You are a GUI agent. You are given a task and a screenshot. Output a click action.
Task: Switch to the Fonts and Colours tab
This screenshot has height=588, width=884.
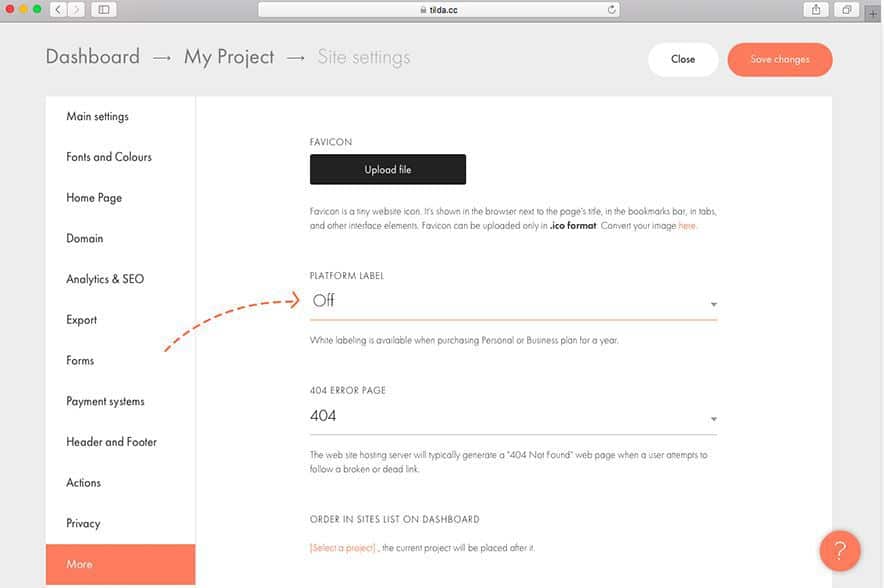point(109,157)
